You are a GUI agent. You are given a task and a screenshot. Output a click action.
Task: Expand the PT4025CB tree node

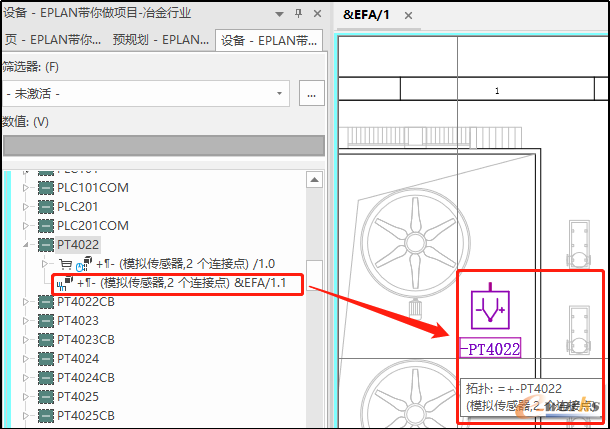(x=26, y=416)
